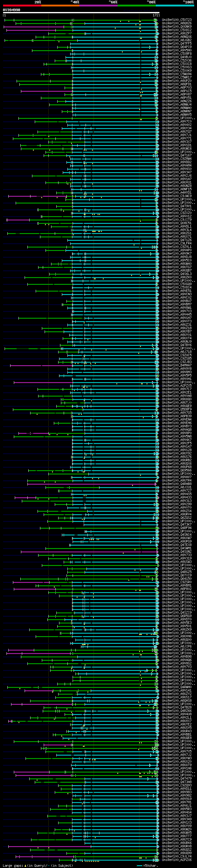Click the purple ~60% identity legend bar

pyautogui.click(x=99, y=6)
